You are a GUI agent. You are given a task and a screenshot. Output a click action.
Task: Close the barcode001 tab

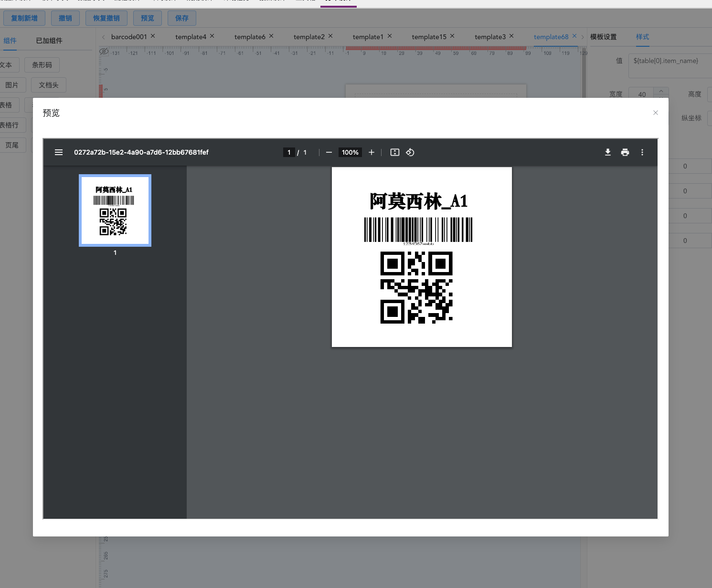[153, 36]
